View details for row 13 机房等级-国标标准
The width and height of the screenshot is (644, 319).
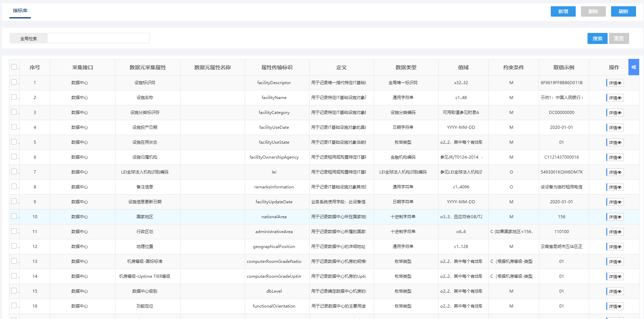point(615,262)
